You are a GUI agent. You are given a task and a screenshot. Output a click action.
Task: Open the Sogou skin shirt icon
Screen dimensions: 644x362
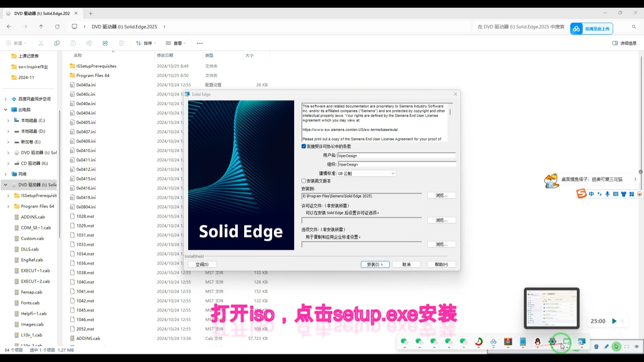624,194
